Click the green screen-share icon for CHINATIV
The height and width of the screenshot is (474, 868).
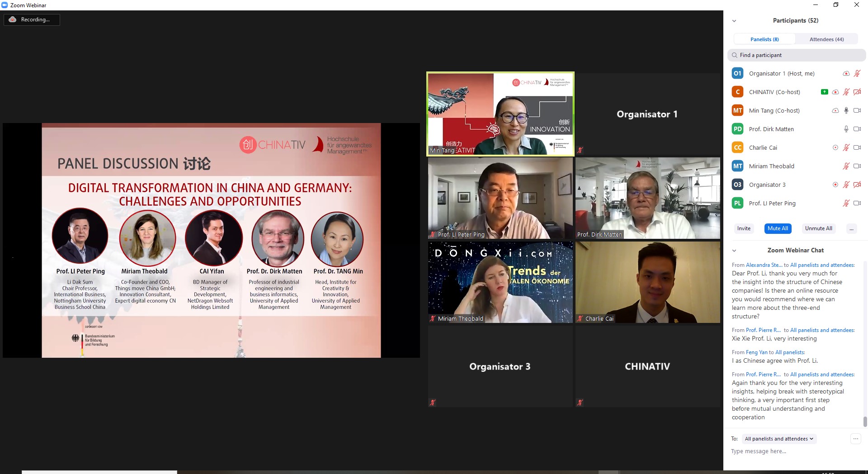pos(825,92)
